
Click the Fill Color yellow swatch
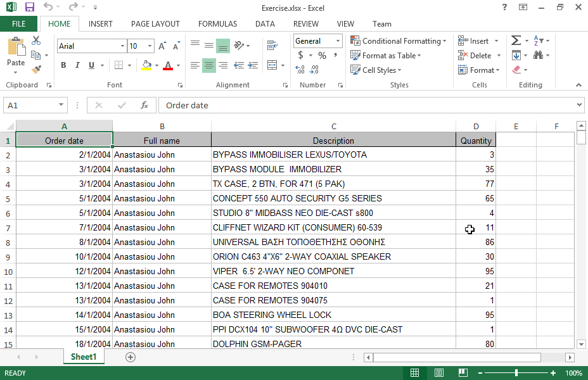click(x=146, y=65)
